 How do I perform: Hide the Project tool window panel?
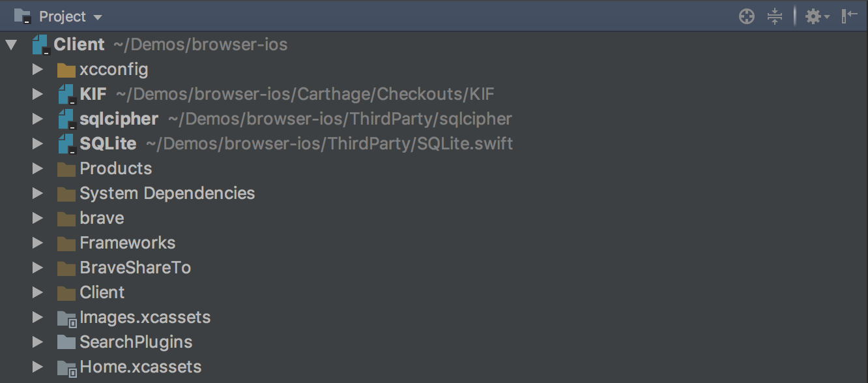pyautogui.click(x=849, y=16)
